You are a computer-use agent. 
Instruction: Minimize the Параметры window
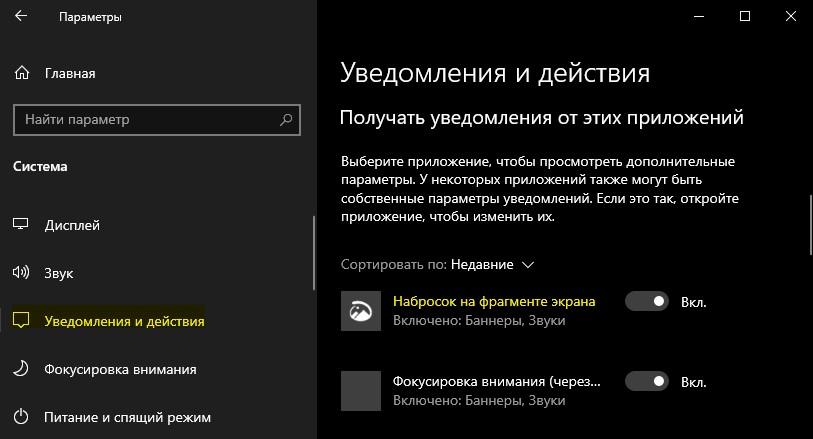coord(699,16)
